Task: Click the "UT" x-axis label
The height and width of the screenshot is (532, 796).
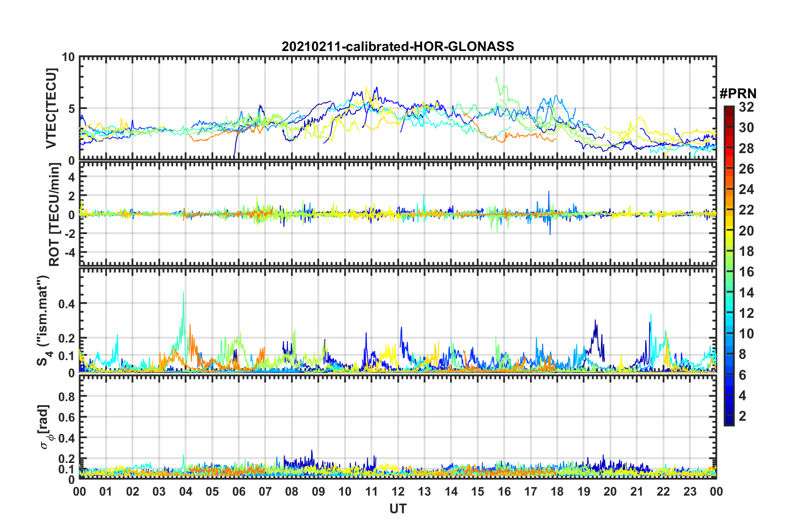Action: 398,509
